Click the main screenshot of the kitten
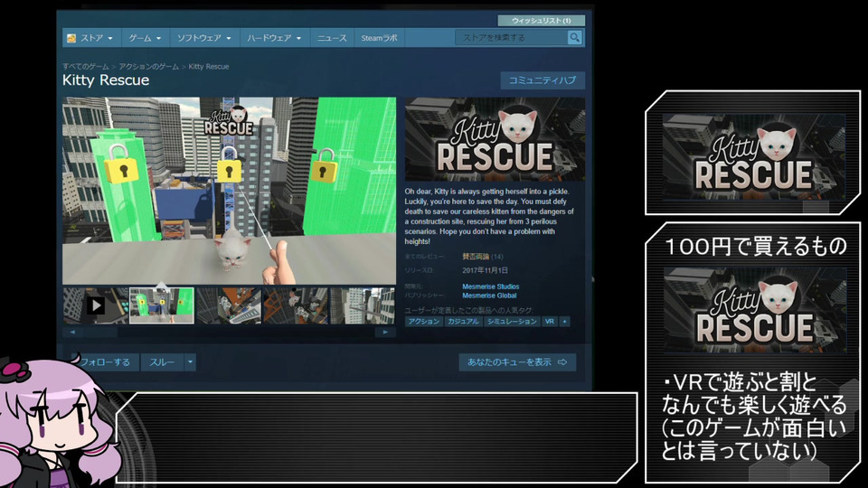Screen dimensions: 868x488 coord(229,191)
